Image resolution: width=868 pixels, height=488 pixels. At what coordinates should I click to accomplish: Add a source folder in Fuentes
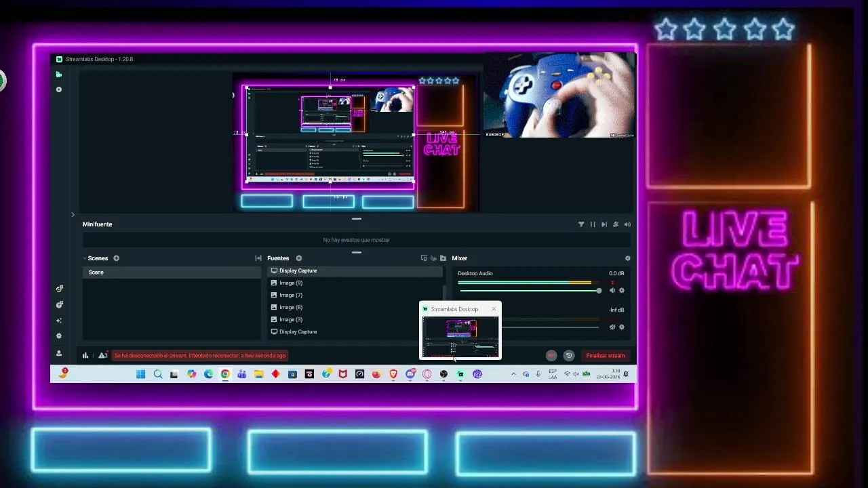click(443, 258)
